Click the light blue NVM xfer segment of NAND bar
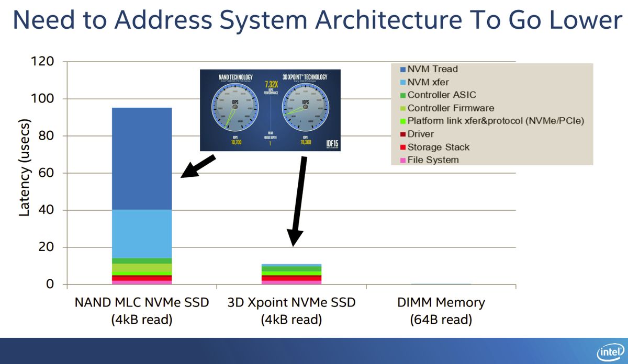The width and height of the screenshot is (628, 364). coord(142,234)
